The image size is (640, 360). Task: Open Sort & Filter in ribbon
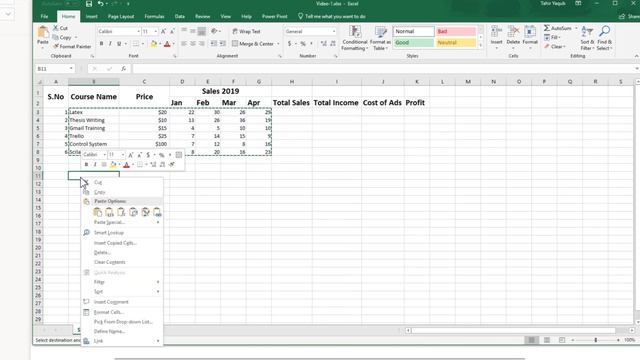tap(587, 38)
